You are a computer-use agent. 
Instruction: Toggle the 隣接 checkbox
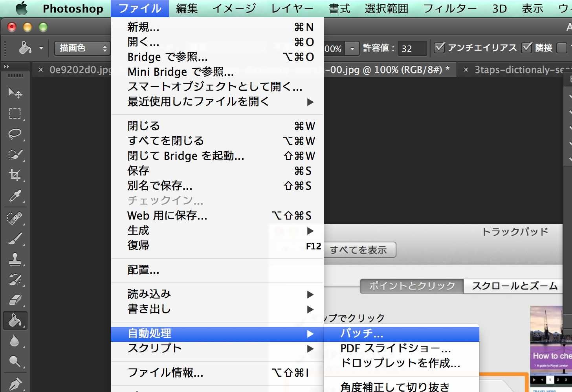[x=527, y=48]
